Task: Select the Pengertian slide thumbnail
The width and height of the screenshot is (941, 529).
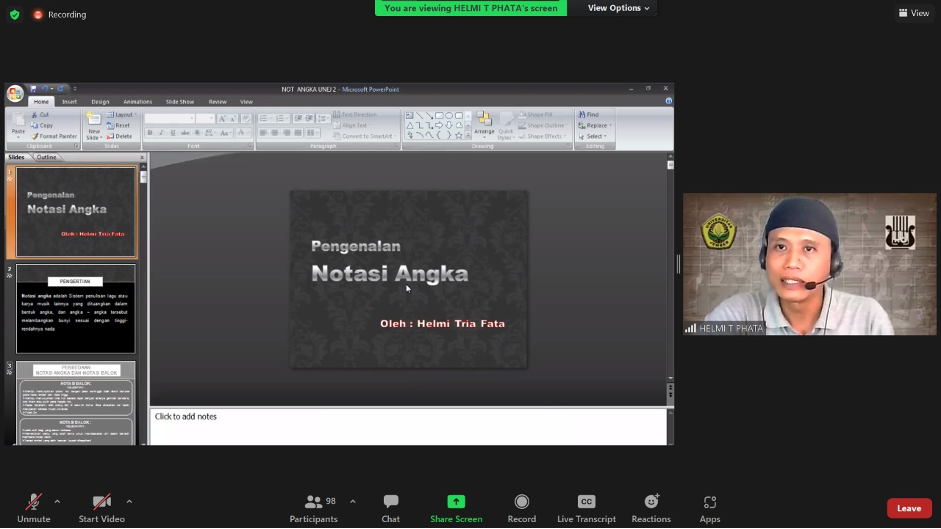Action: click(75, 309)
